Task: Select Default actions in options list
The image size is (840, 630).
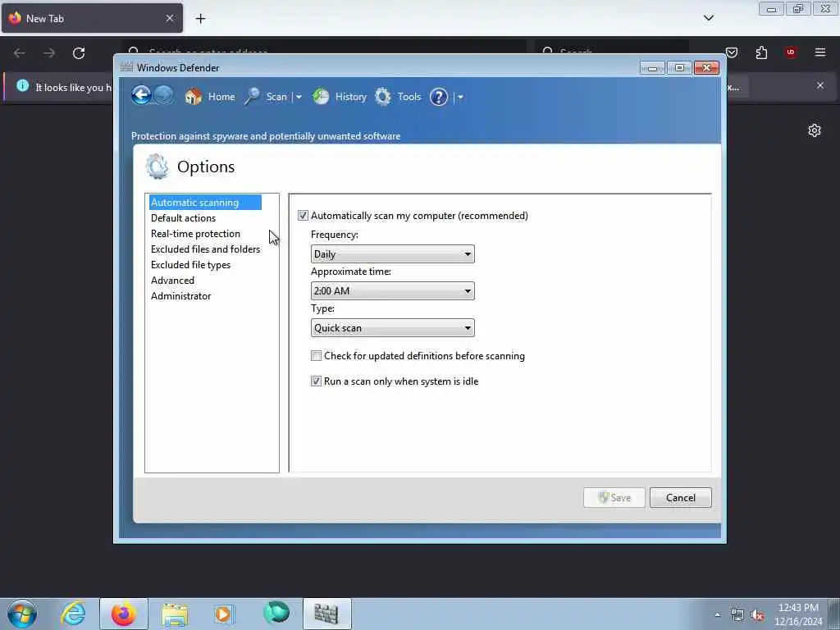Action: (183, 218)
